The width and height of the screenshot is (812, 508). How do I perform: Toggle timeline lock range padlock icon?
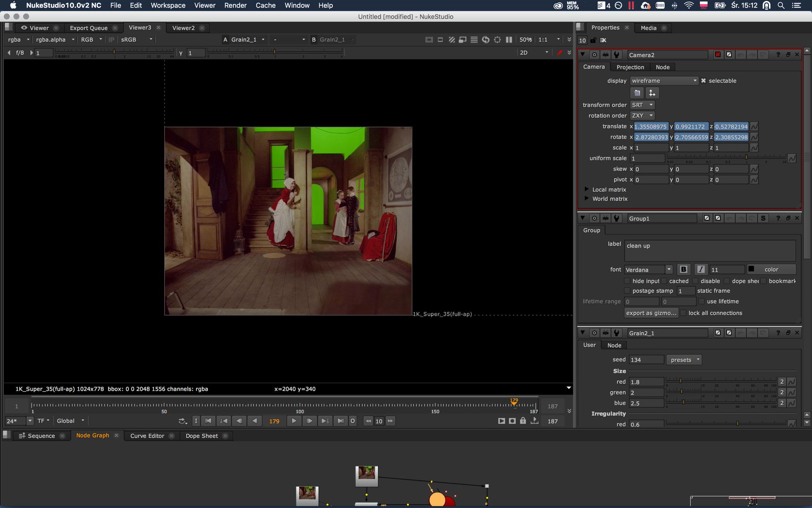(523, 421)
